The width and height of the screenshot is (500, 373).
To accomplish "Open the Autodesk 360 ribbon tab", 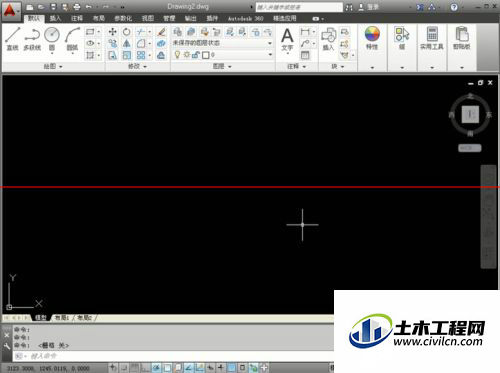I will click(246, 19).
